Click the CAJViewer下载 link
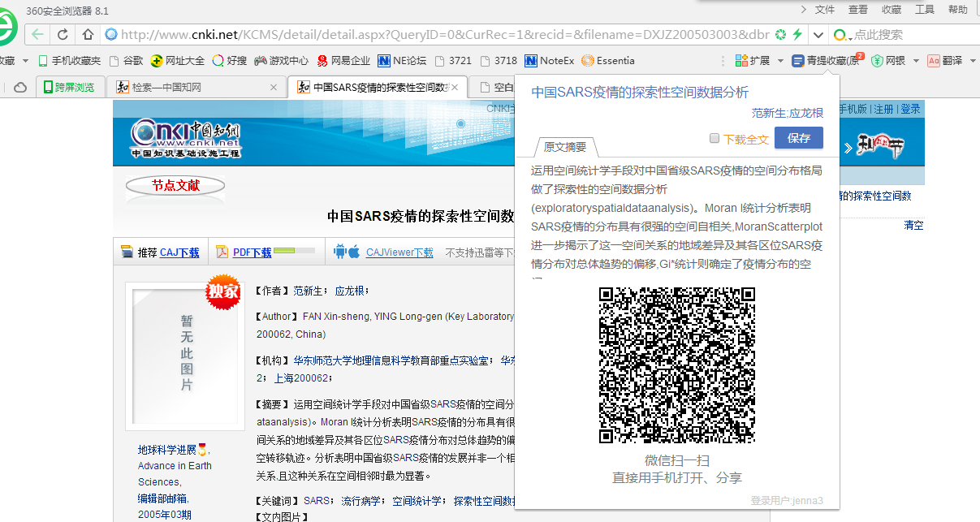The height and width of the screenshot is (522, 980). click(x=399, y=252)
